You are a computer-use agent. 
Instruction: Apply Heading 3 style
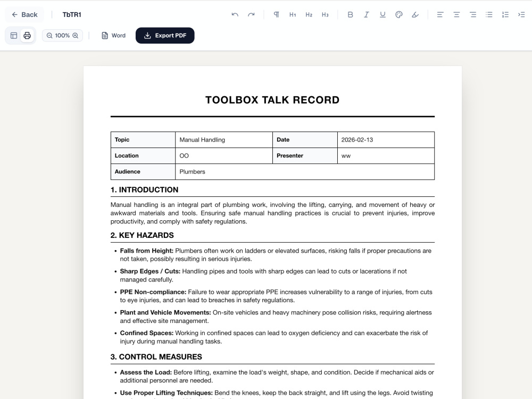click(325, 14)
